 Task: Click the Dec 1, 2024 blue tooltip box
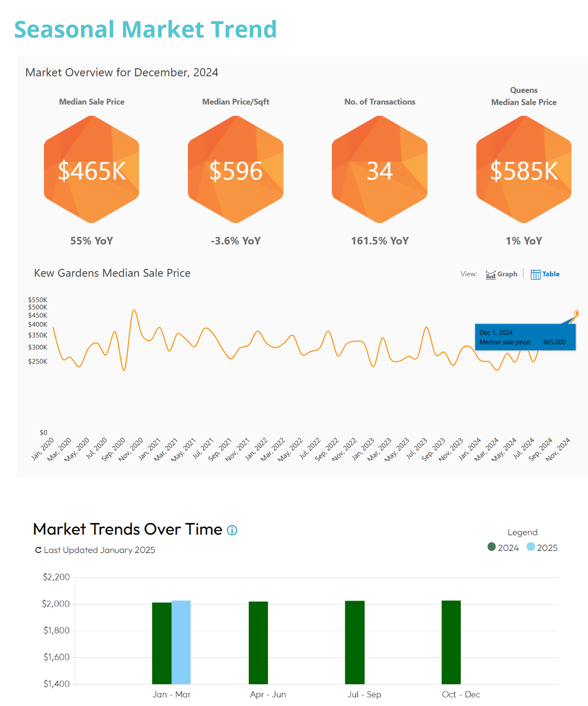point(525,337)
